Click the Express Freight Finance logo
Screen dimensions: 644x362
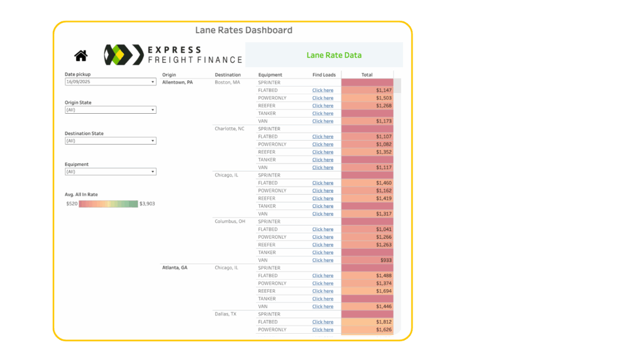tap(173, 55)
